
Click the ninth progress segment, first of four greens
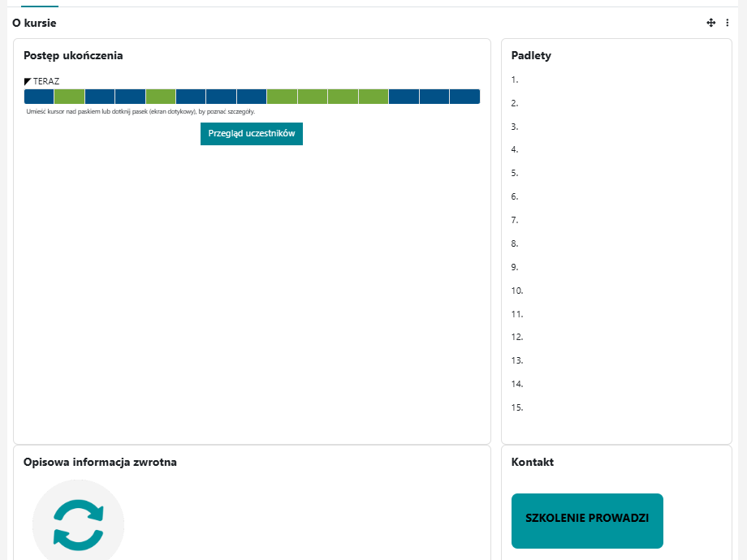[x=282, y=97]
